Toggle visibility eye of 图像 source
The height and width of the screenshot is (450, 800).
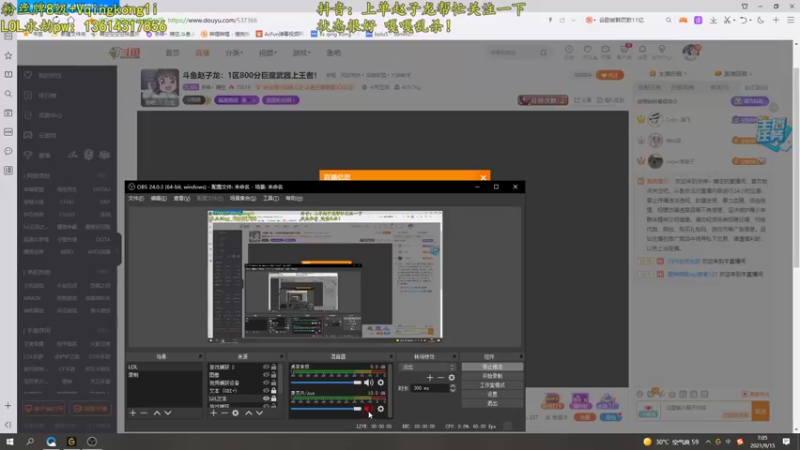tap(266, 374)
